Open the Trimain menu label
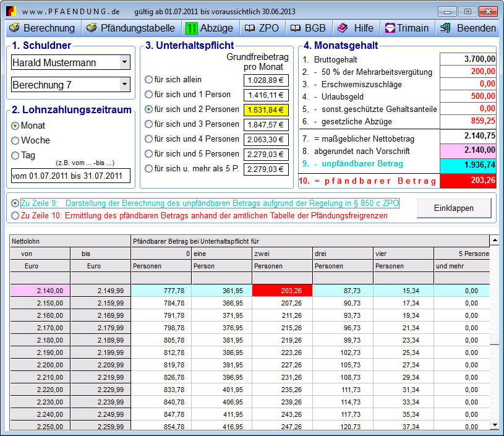This screenshot has height=436, width=504. pyautogui.click(x=412, y=28)
